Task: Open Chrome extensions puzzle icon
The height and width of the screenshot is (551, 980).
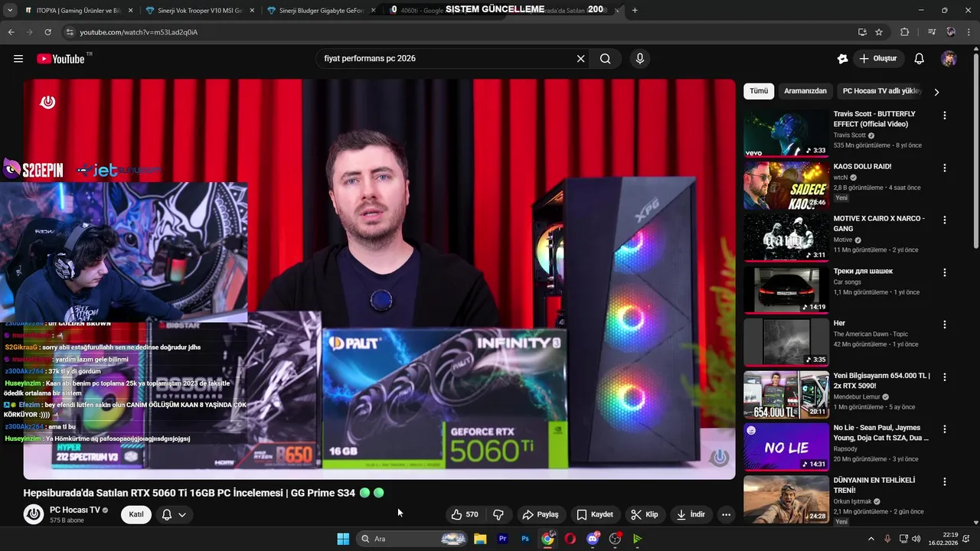Action: click(905, 32)
